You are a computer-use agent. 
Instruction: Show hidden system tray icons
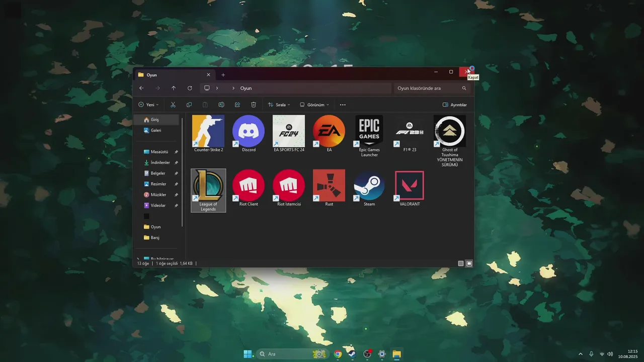581,354
